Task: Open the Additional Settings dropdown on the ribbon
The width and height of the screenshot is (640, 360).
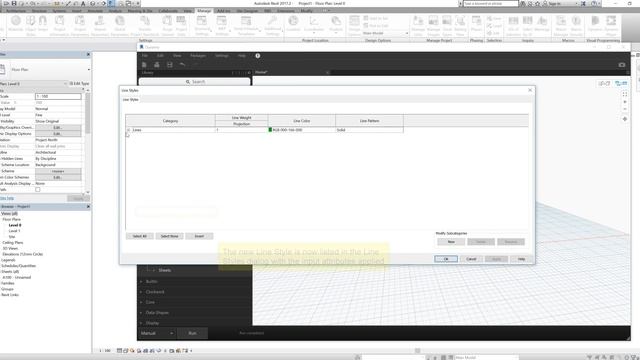Action: coord(272,25)
